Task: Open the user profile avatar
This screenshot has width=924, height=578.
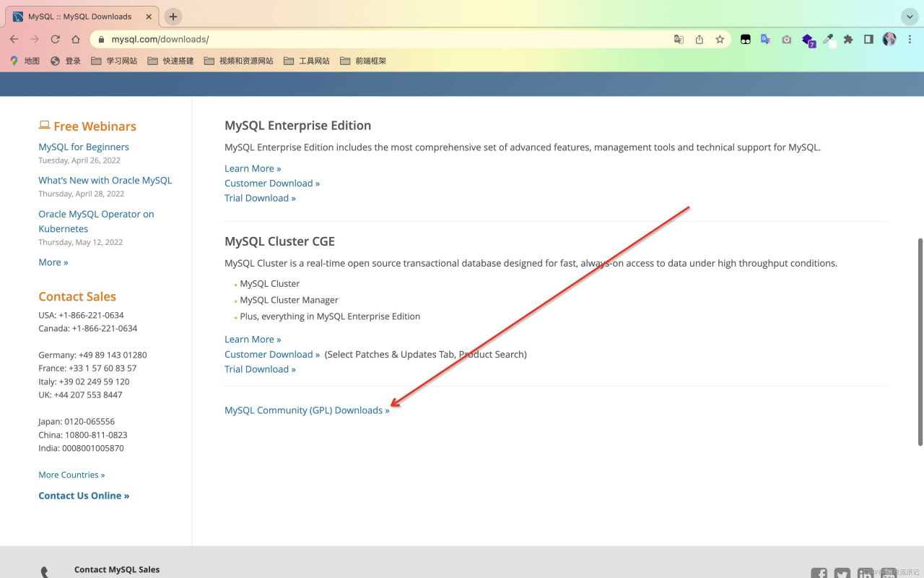Action: pyautogui.click(x=889, y=39)
